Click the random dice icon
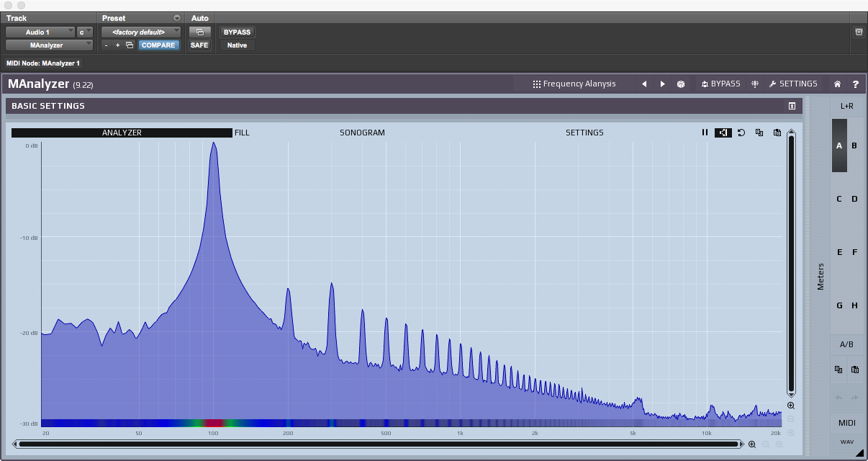 tap(681, 84)
